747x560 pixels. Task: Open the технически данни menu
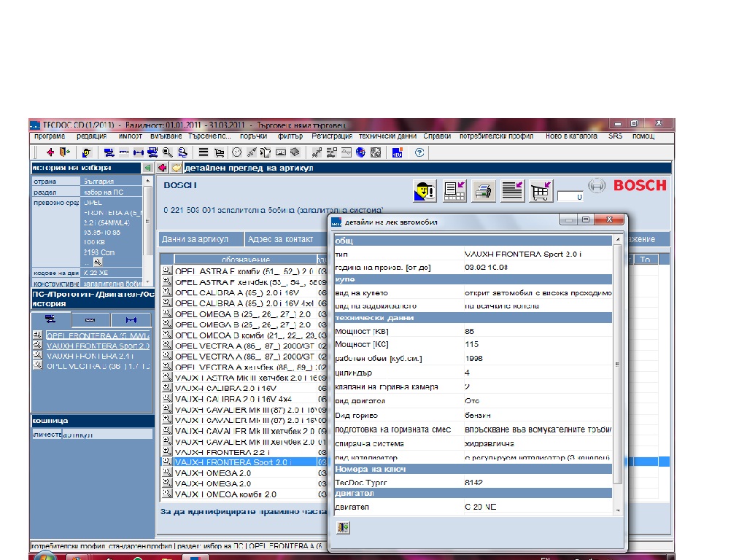point(387,136)
